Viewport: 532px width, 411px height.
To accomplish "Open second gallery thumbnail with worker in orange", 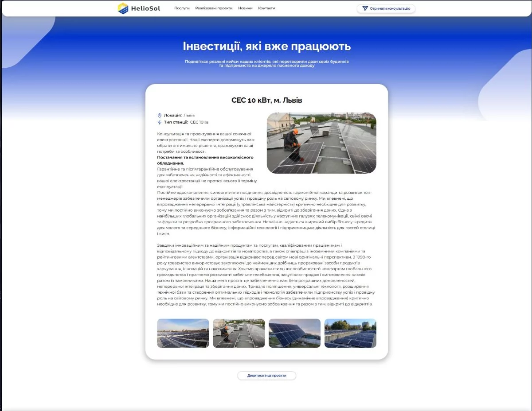I will pyautogui.click(x=239, y=333).
